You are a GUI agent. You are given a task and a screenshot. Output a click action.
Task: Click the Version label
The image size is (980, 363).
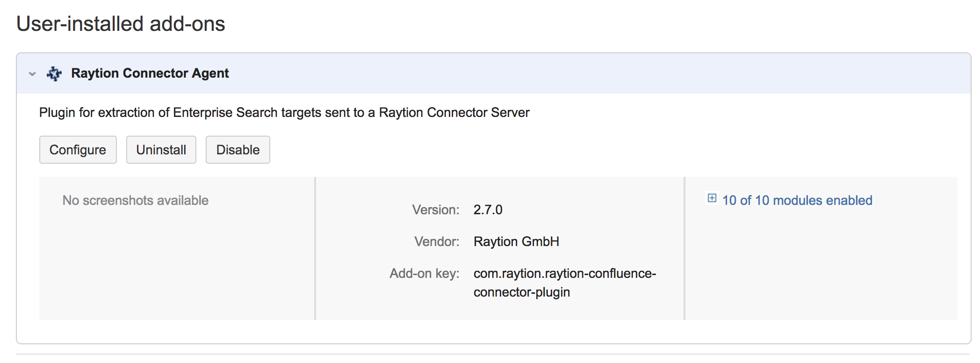(x=435, y=210)
